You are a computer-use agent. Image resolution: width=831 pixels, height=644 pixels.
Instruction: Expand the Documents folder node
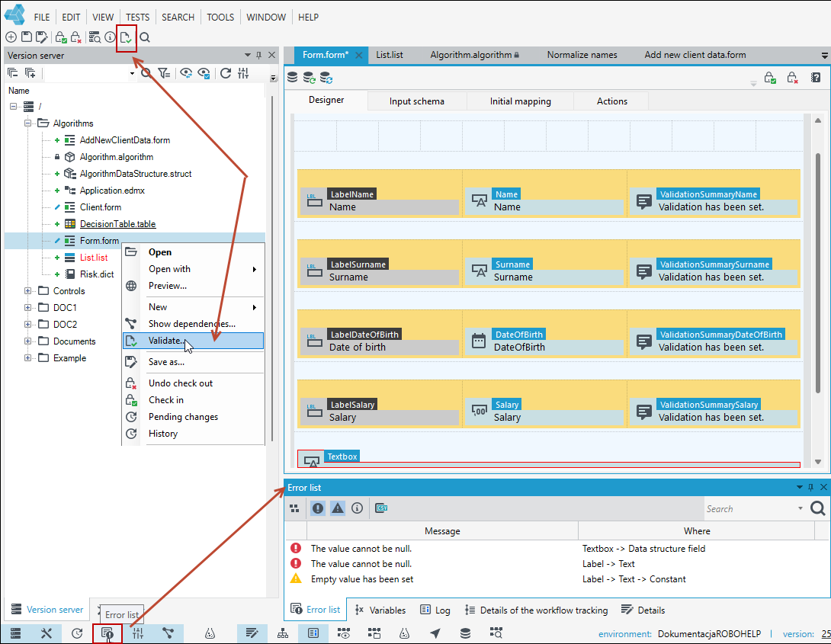click(27, 341)
